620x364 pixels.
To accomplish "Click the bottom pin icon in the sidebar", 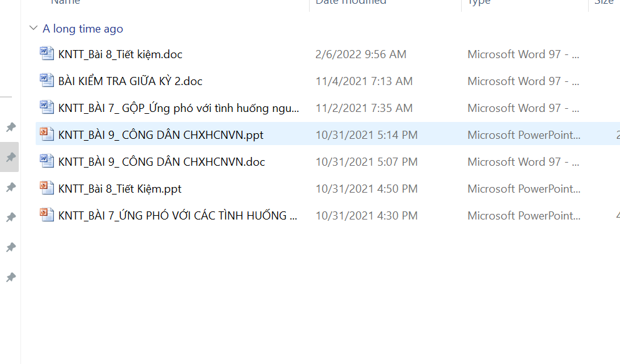I will click(x=11, y=277).
